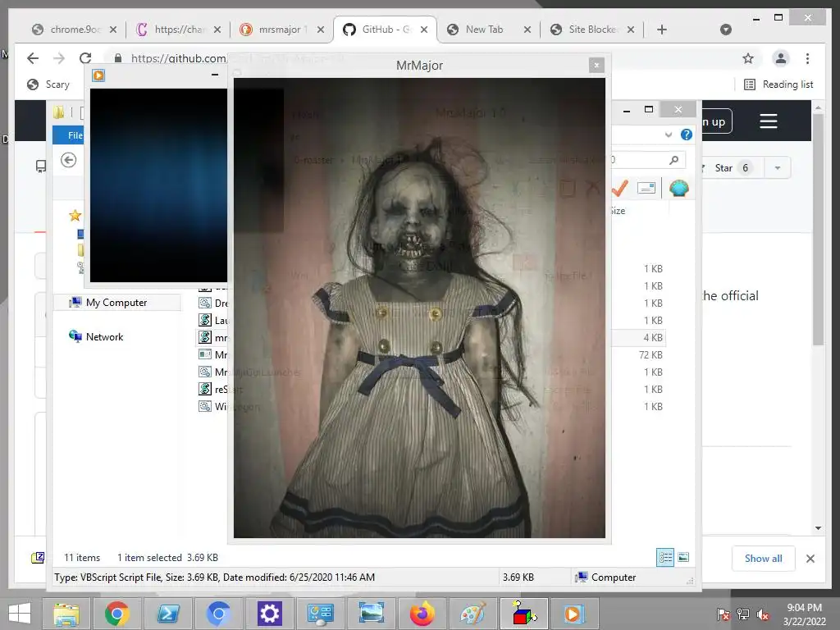Reload the GitHub page
The width and height of the screenshot is (840, 630).
85,58
